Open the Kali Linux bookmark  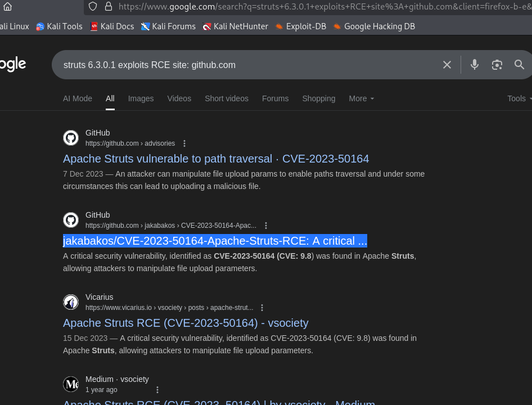[x=14, y=26]
